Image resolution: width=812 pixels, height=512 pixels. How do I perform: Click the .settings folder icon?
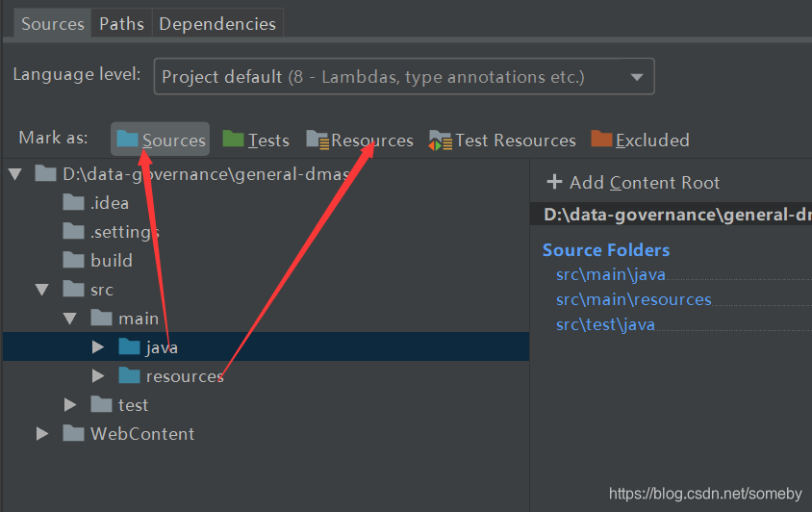[73, 231]
